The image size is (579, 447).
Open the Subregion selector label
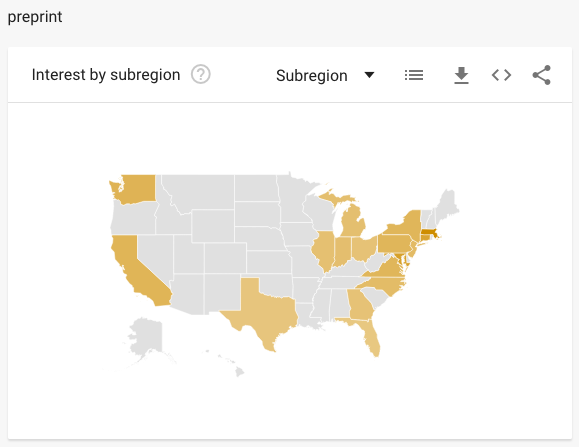tap(312, 76)
